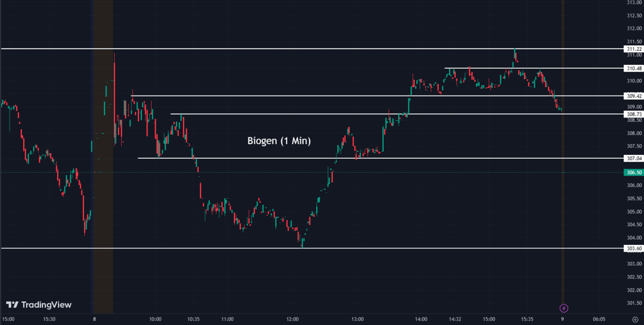Click the 303.00 price axis value
Image resolution: width=644 pixels, height=325 pixels.
pos(634,264)
